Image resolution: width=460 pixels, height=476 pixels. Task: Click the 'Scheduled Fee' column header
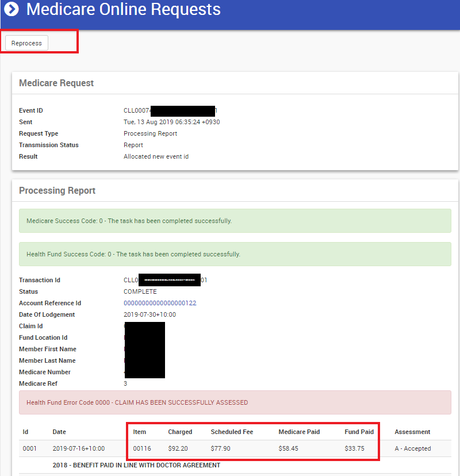point(232,432)
